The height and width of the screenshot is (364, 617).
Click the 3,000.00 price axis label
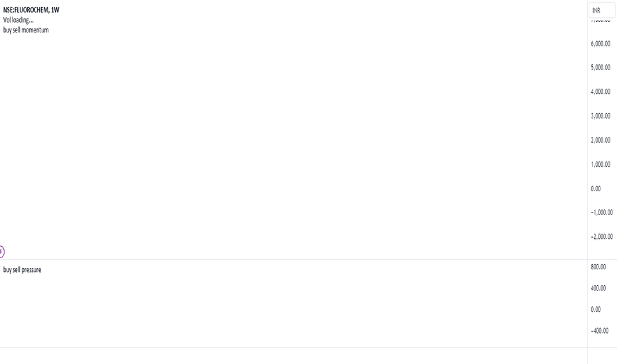click(600, 116)
